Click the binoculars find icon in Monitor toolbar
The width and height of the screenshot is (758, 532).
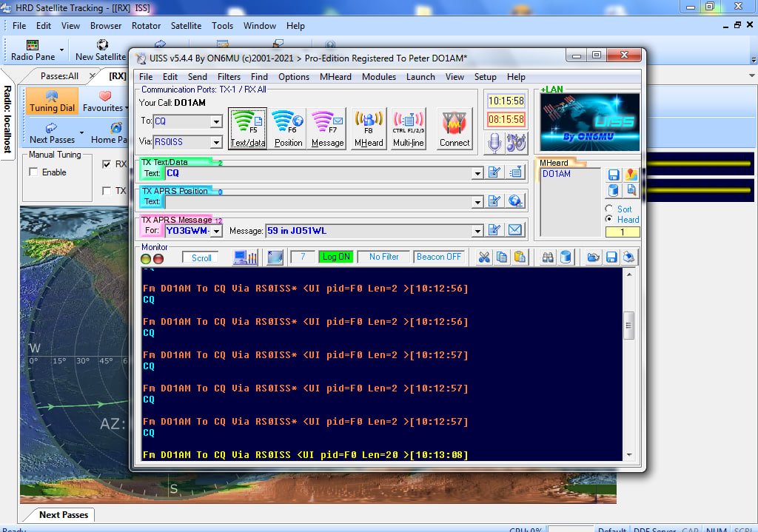tap(548, 257)
